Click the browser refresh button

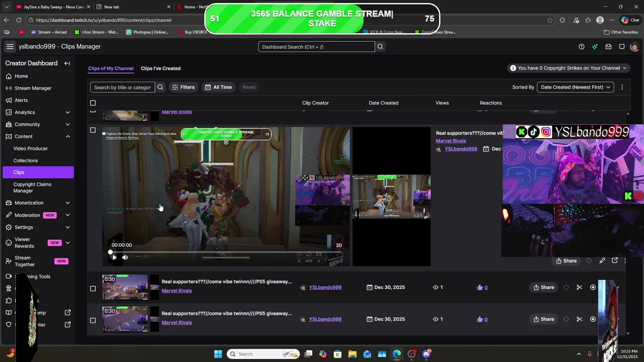pos(19,20)
